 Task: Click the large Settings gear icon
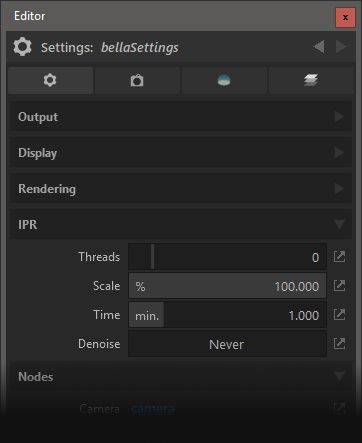pos(22,47)
